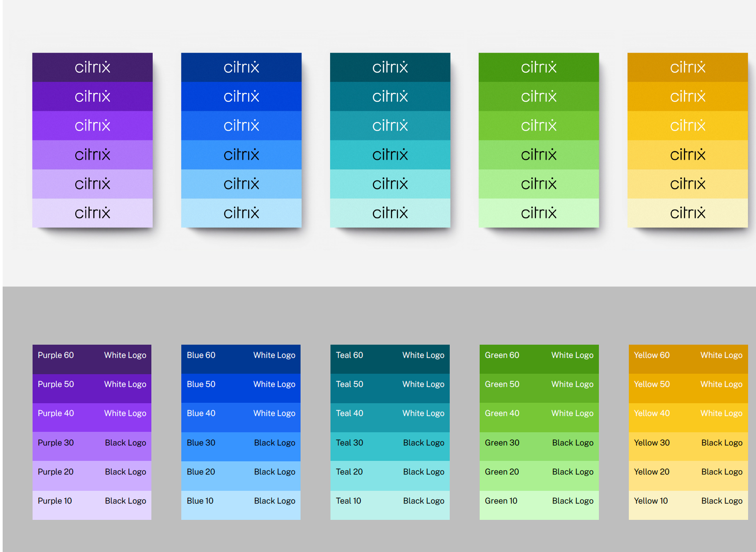Click "White Logo" text in the Purple 60 row
This screenshot has height=552, width=756.
pyautogui.click(x=125, y=355)
